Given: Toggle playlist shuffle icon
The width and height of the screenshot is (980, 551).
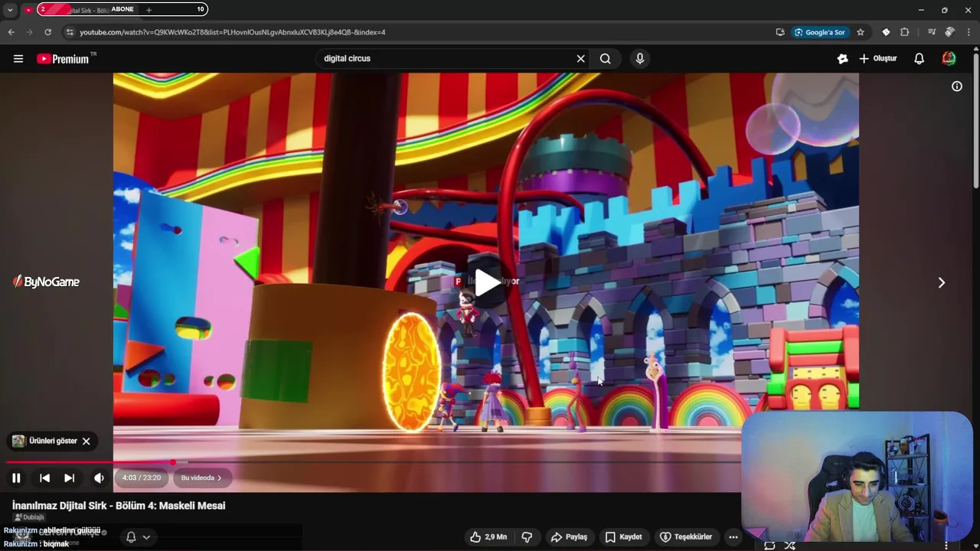Looking at the screenshot, I should click(x=789, y=546).
